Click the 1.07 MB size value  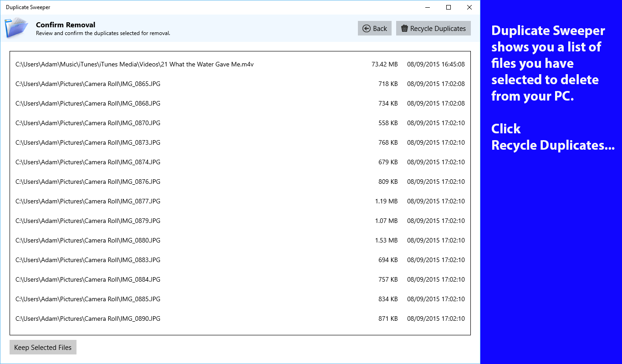(387, 221)
